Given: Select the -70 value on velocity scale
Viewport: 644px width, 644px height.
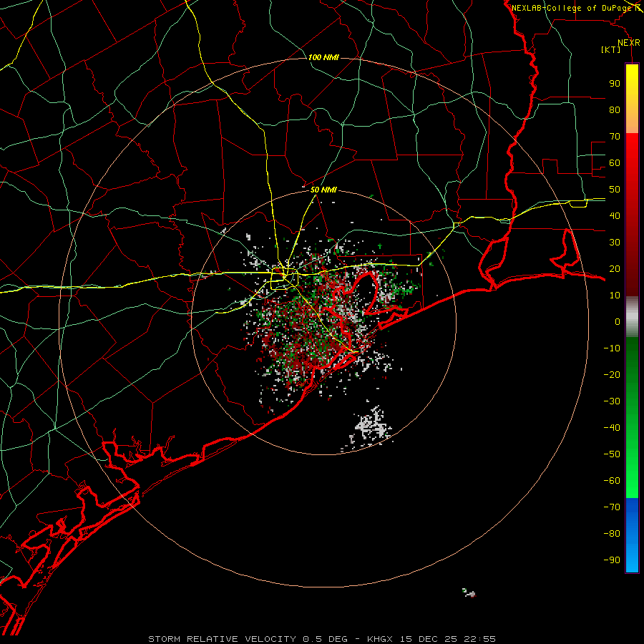Looking at the screenshot, I should [x=612, y=507].
